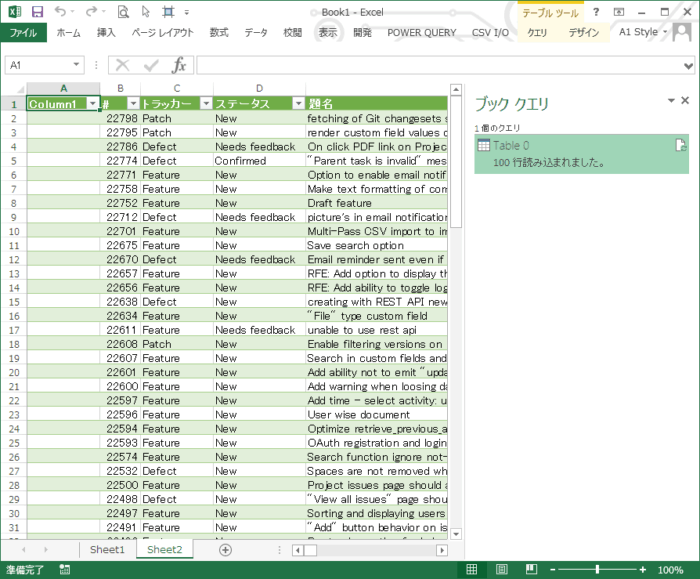Click the macro recording icon in status bar

(64, 569)
